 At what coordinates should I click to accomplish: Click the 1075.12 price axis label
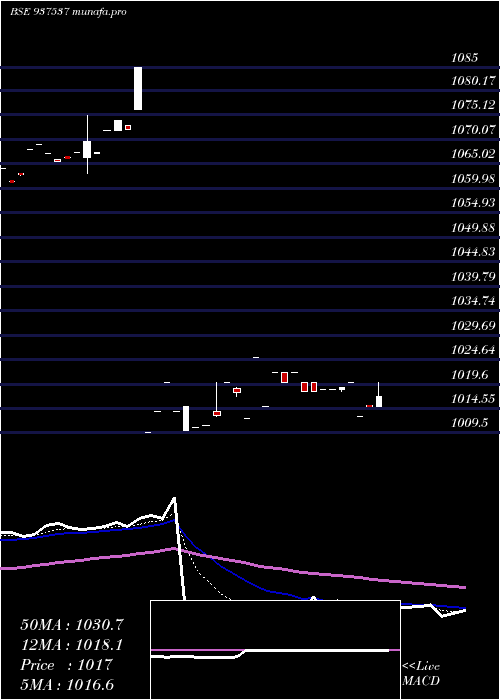tap(474, 105)
